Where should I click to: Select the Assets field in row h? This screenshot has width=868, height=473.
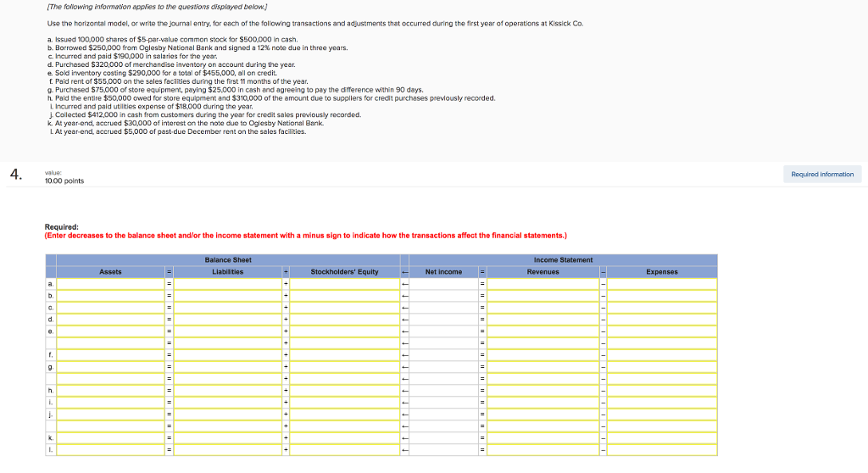[110, 390]
